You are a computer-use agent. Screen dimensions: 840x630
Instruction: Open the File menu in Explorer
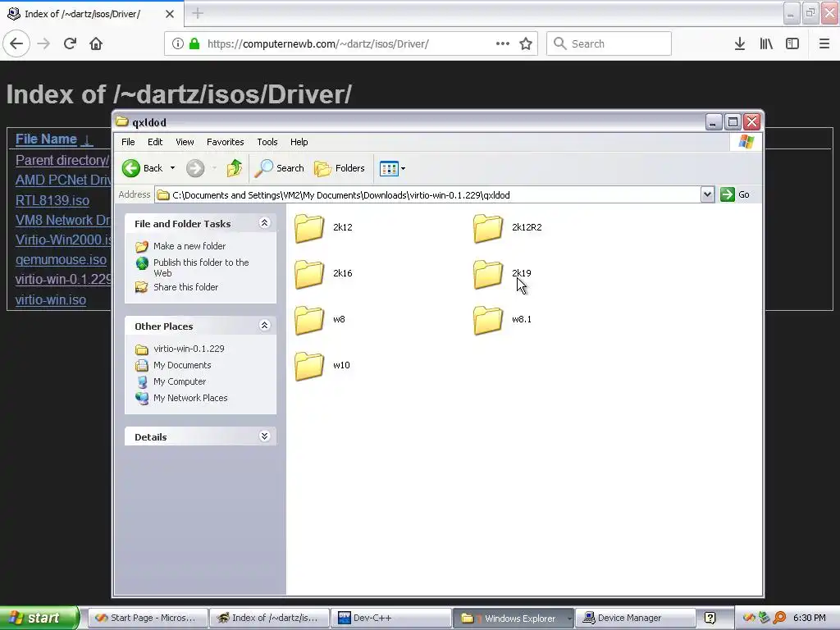pyautogui.click(x=128, y=142)
